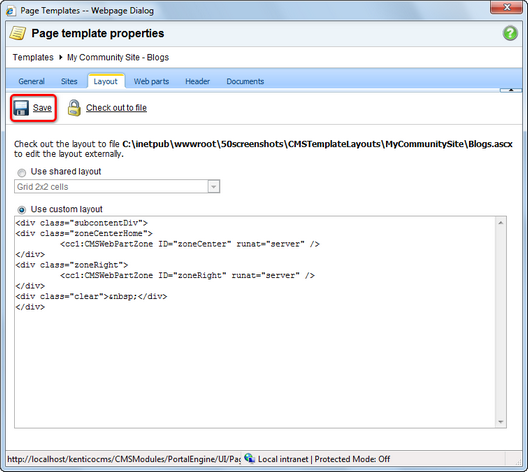
Task: Click the Use shared layout label
Action: (x=66, y=171)
